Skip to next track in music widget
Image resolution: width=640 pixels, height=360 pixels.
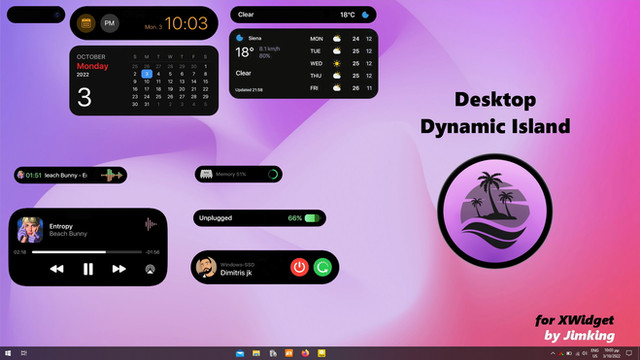click(x=119, y=269)
